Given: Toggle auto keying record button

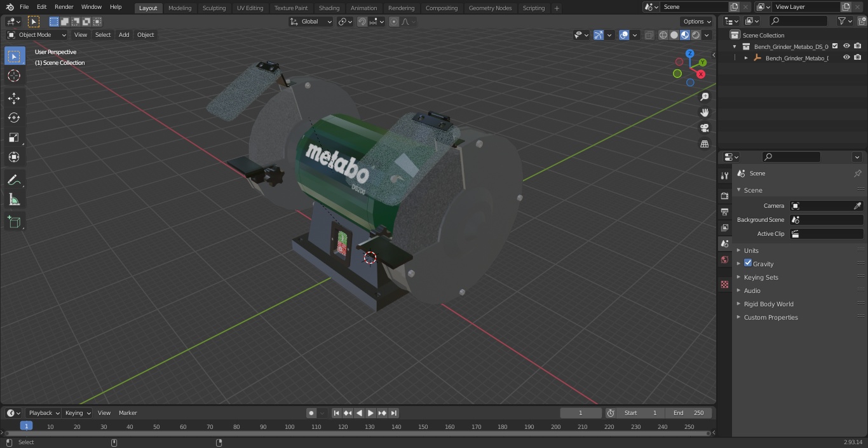Looking at the screenshot, I should 311,413.
